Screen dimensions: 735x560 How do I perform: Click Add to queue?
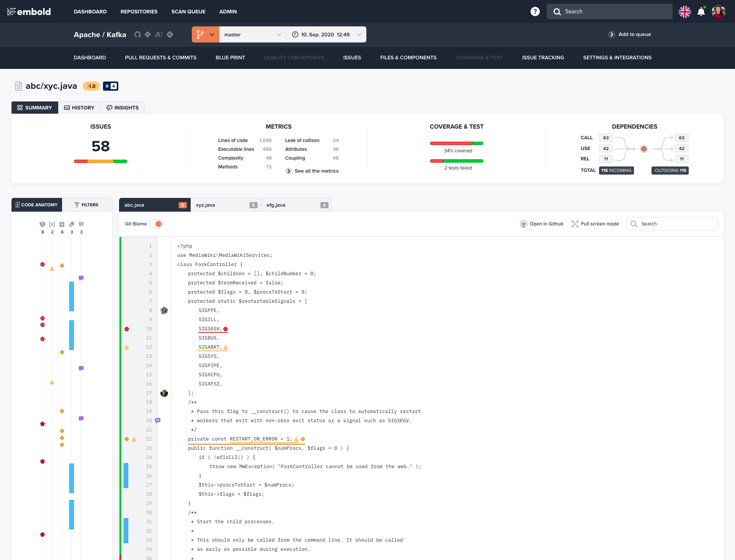pyautogui.click(x=630, y=34)
